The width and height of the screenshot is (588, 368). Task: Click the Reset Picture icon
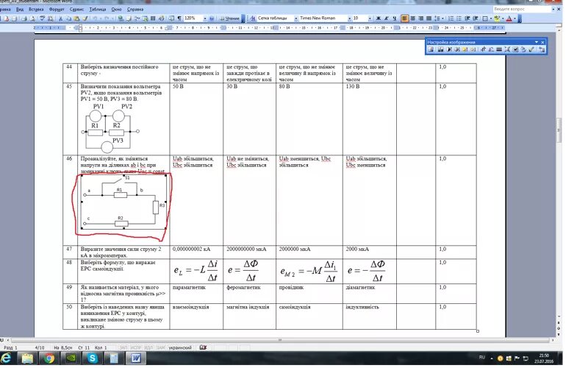click(x=542, y=49)
